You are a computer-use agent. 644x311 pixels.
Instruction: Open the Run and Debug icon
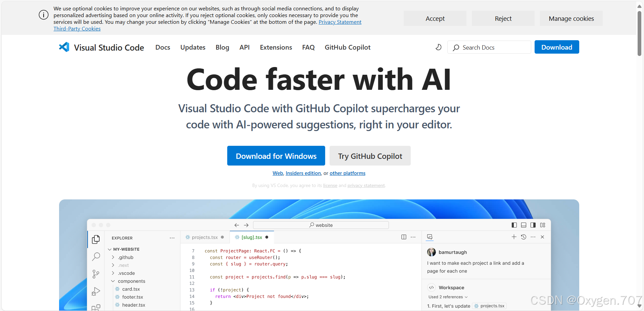click(96, 292)
